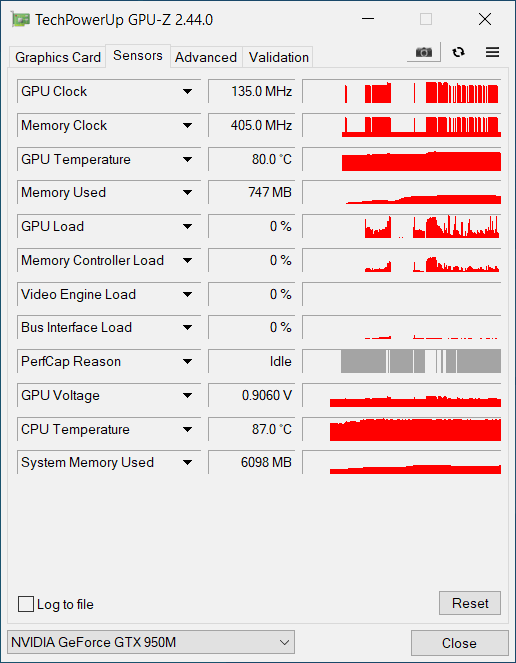Click the Reset button
Screen dimensions: 516x663
[470, 603]
